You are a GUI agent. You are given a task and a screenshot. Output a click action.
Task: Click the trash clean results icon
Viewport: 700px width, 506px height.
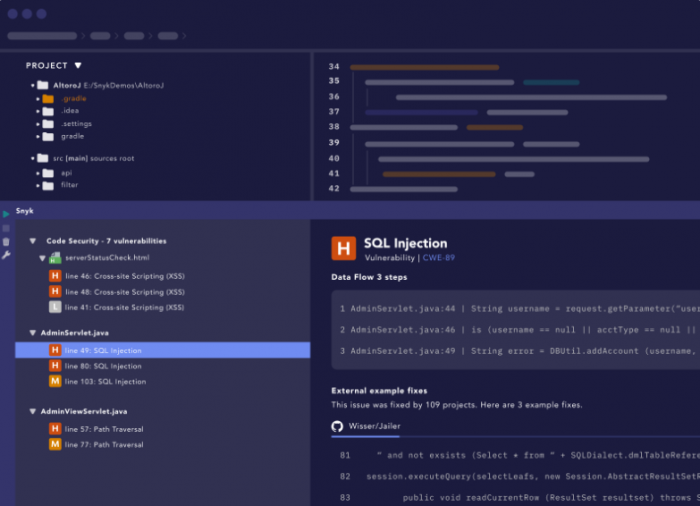pyautogui.click(x=6, y=242)
